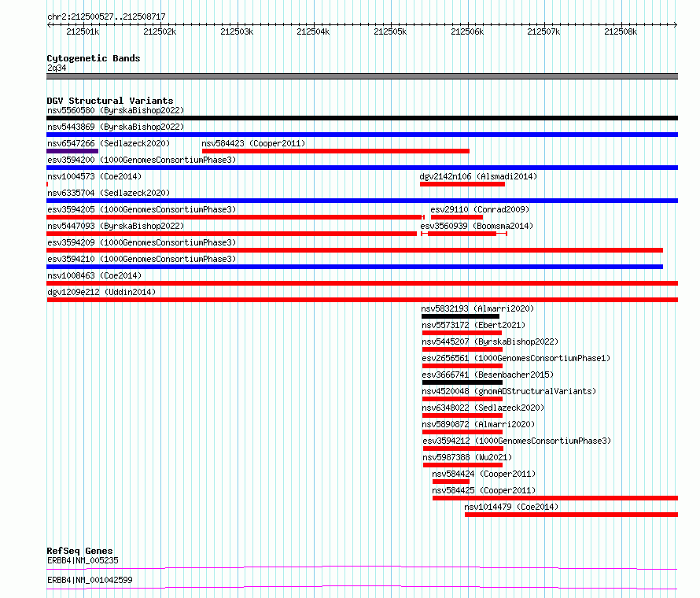Open nsv6335704 (Sedlazeck2020) label
700x598 pixels.
point(109,193)
